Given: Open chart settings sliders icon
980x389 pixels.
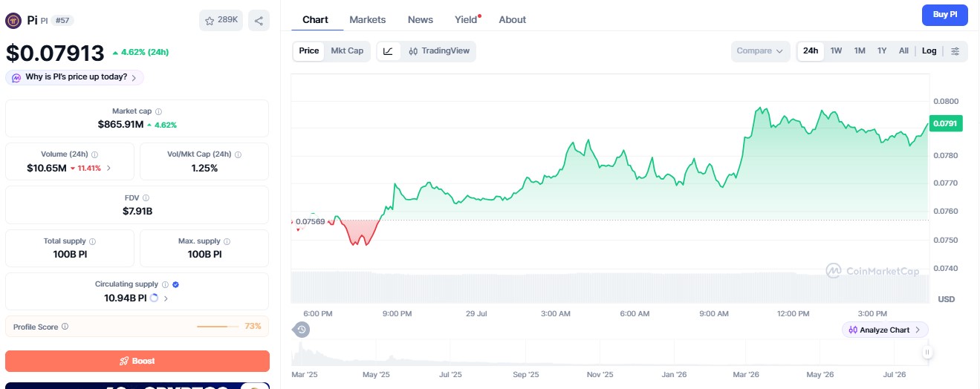Looking at the screenshot, I should click(x=955, y=51).
